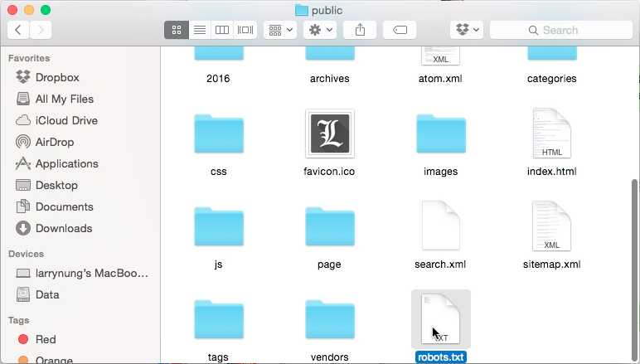This screenshot has width=640, height=364.
Task: Go forward with the right arrow button
Action: 41,30
